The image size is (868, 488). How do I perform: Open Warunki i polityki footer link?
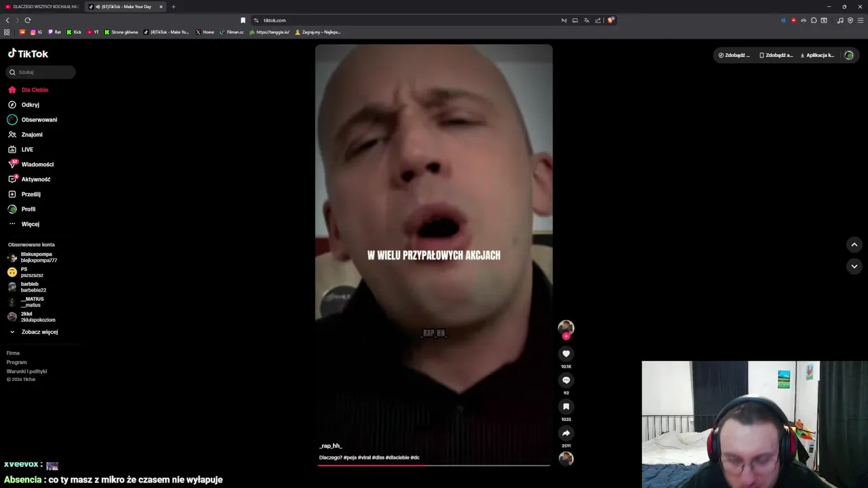tap(26, 371)
